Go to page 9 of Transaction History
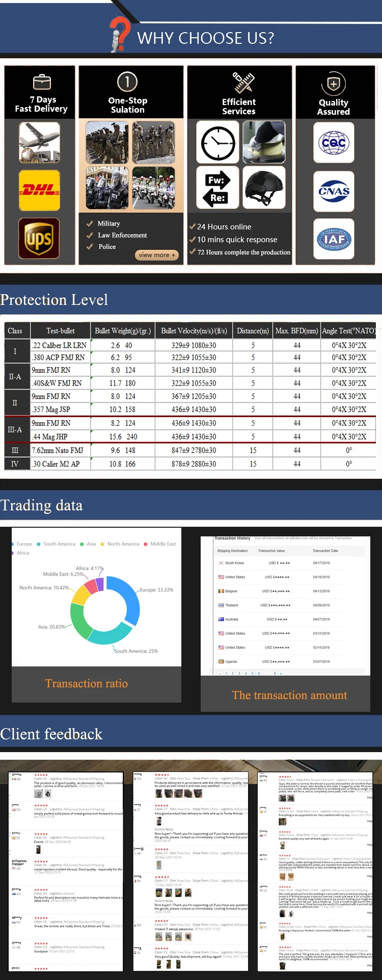 (275, 673)
